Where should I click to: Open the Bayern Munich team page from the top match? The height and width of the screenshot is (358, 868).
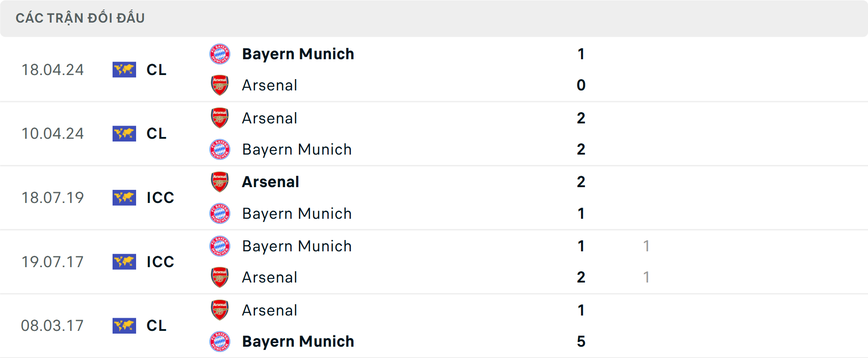pos(298,54)
